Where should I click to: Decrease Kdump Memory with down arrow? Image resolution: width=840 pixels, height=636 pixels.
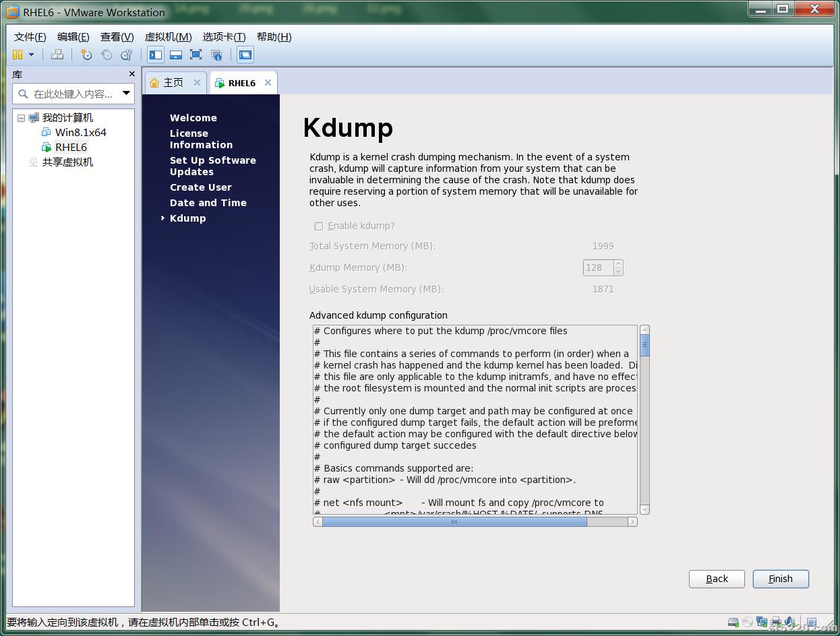[619, 272]
